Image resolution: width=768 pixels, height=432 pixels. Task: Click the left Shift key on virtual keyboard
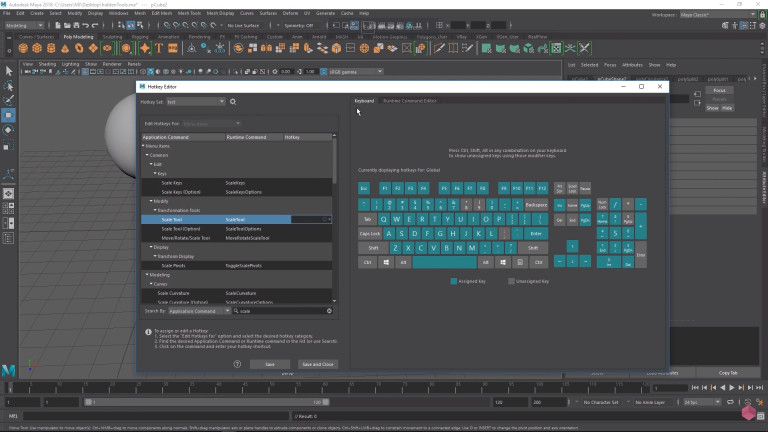pyautogui.click(x=373, y=248)
